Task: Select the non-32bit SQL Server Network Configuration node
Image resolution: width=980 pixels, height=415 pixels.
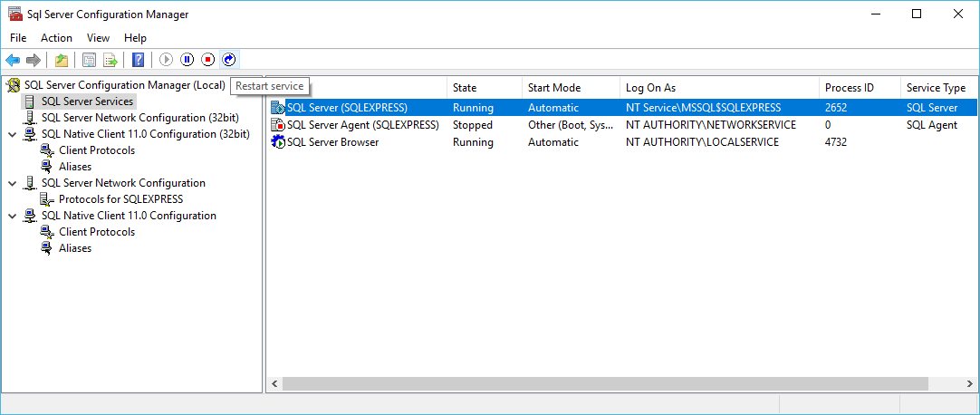Action: click(x=123, y=182)
